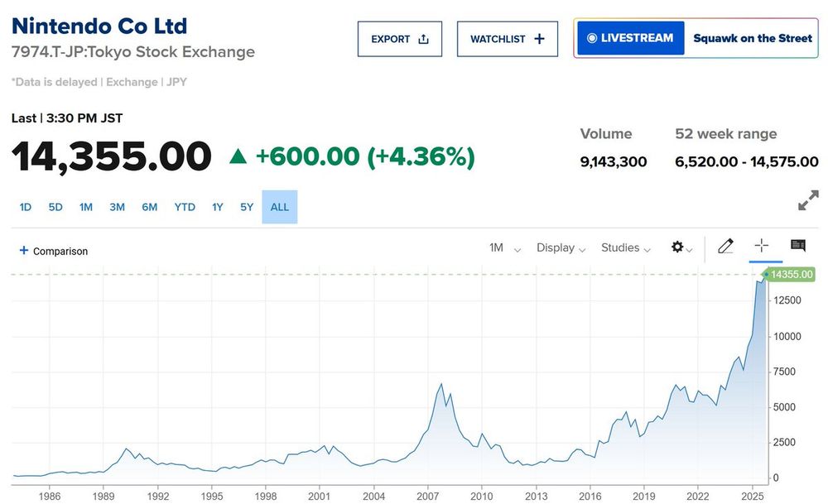This screenshot has height=504, width=828.
Task: Click the share icon on EXPORT
Action: (423, 39)
